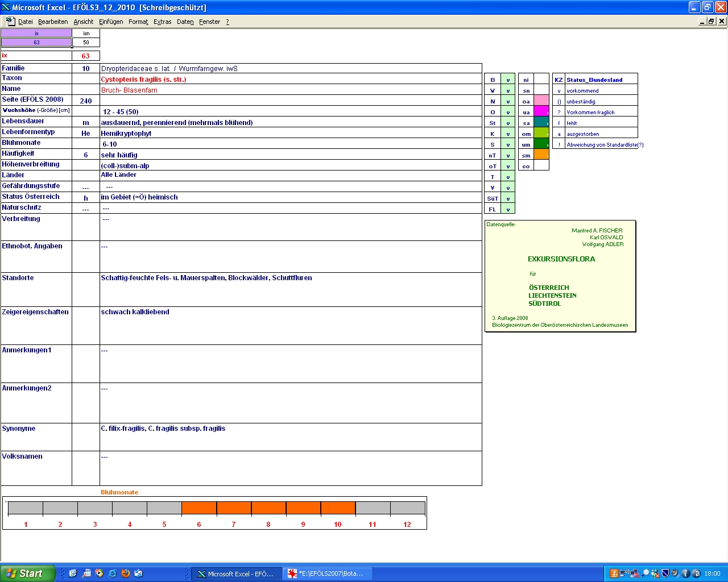The height and width of the screenshot is (582, 728).
Task: Open the Extras menu
Action: click(x=162, y=22)
